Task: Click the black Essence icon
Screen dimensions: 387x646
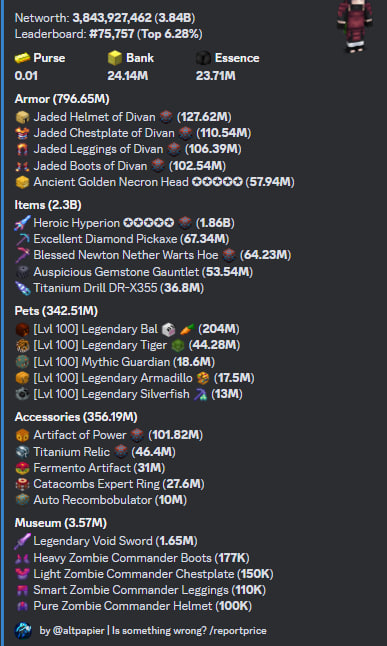Action: [203, 58]
